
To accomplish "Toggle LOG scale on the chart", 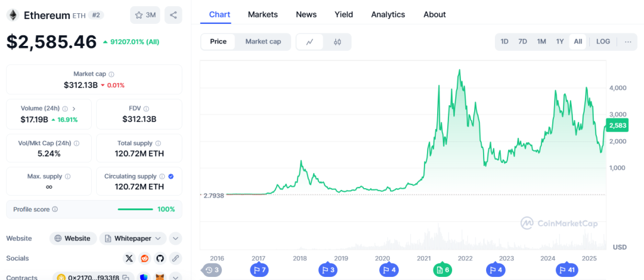I will [x=603, y=42].
